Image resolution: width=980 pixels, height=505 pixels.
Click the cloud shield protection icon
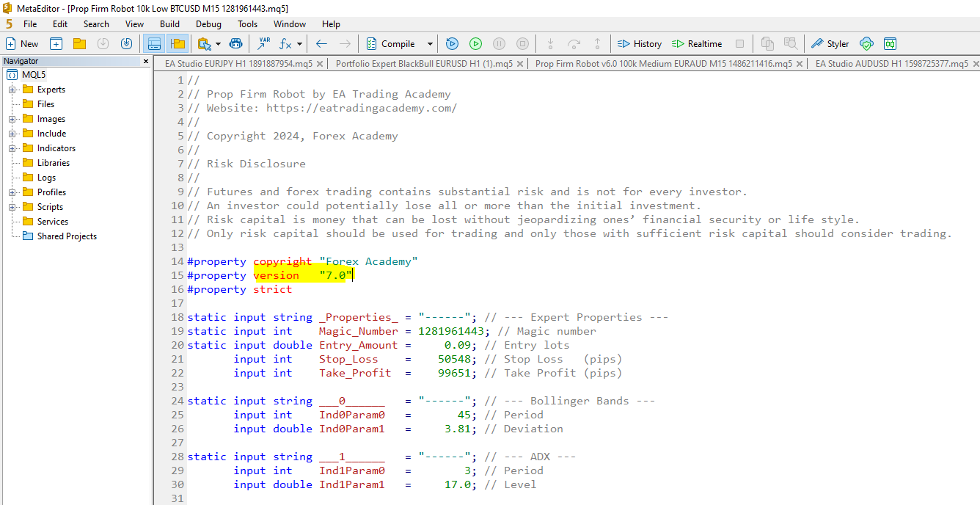point(866,44)
